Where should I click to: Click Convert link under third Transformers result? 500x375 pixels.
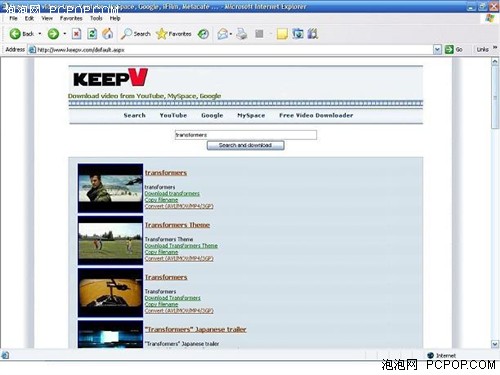[179, 311]
